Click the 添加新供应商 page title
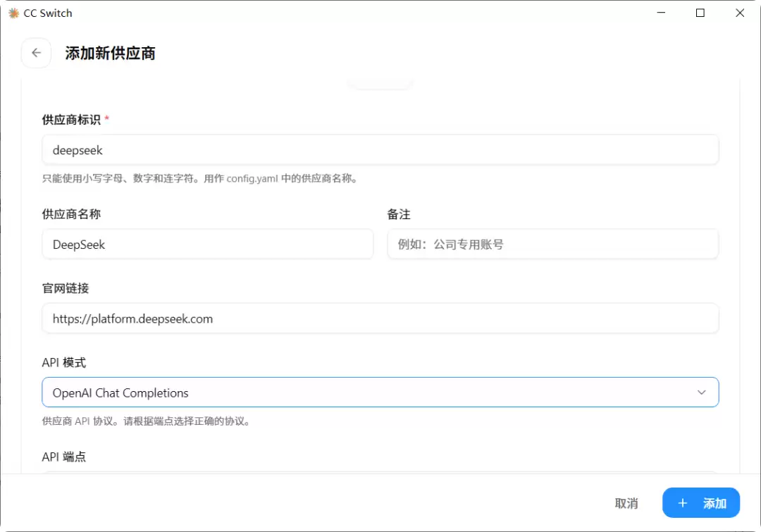This screenshot has height=532, width=761. click(x=110, y=53)
